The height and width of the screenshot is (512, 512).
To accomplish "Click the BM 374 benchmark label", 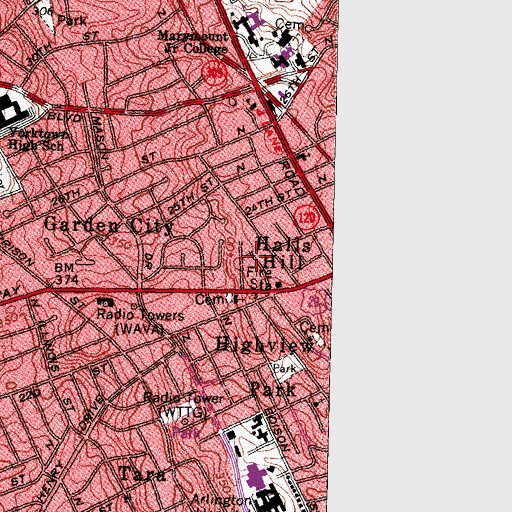I will (67, 274).
